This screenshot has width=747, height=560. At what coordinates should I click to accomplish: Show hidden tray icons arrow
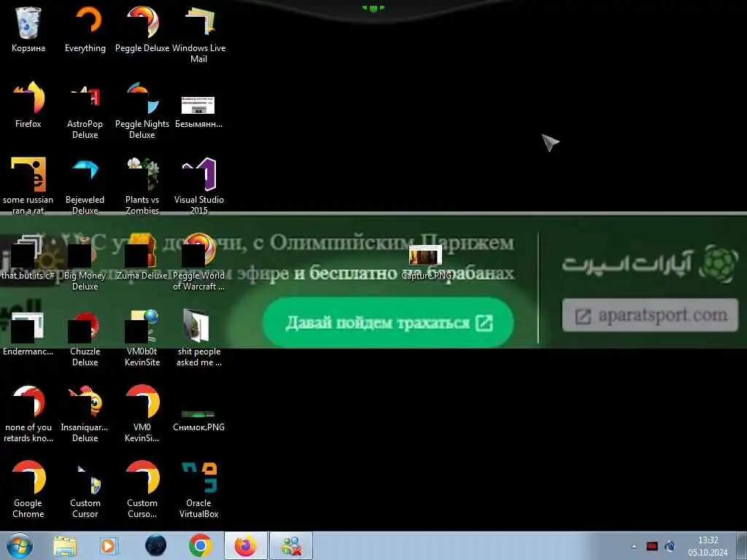coord(634,546)
